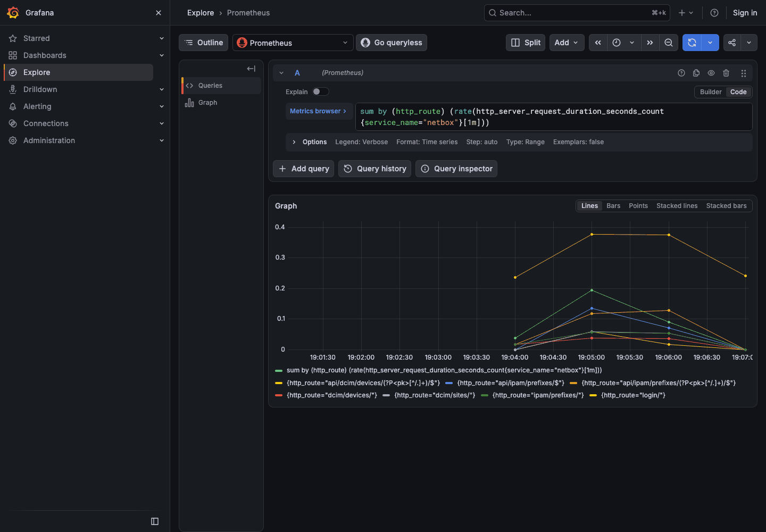766x532 pixels.
Task: Select the Bars graph style
Action: [x=613, y=206]
